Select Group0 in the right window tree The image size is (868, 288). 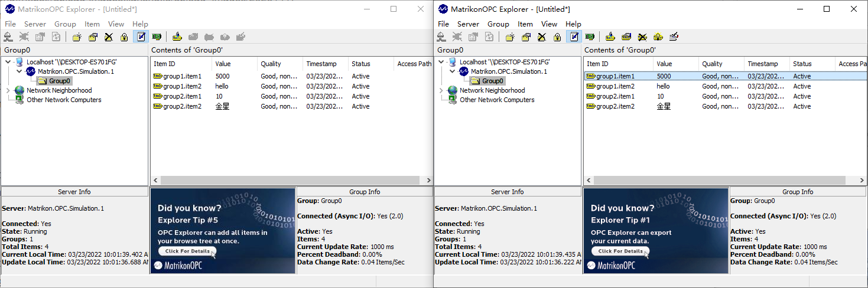coord(493,81)
